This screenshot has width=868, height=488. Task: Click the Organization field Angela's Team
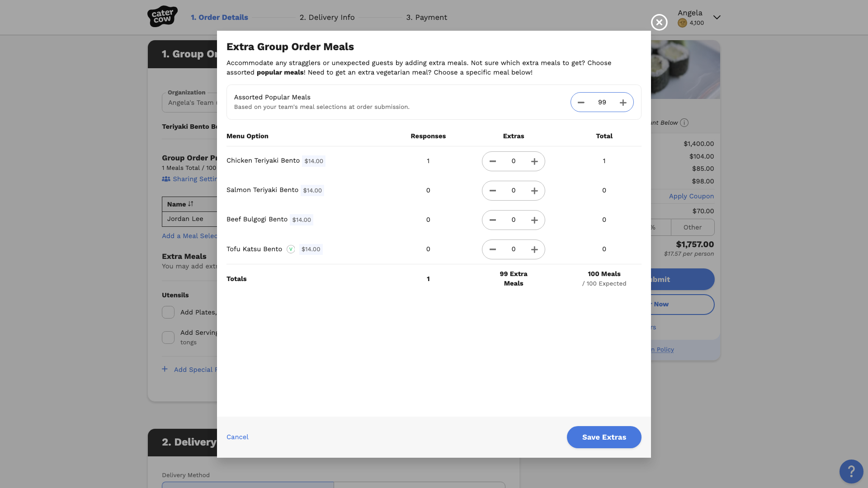[x=190, y=103]
